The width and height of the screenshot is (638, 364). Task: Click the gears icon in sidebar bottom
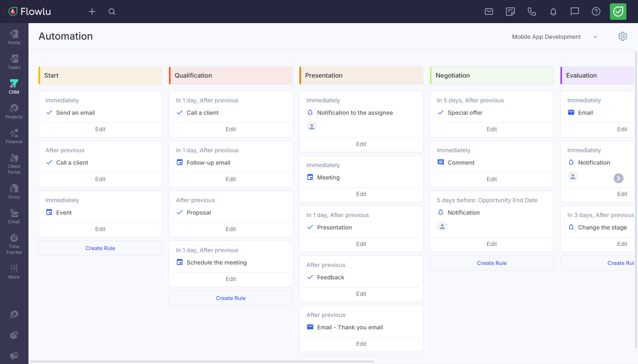coord(14,335)
